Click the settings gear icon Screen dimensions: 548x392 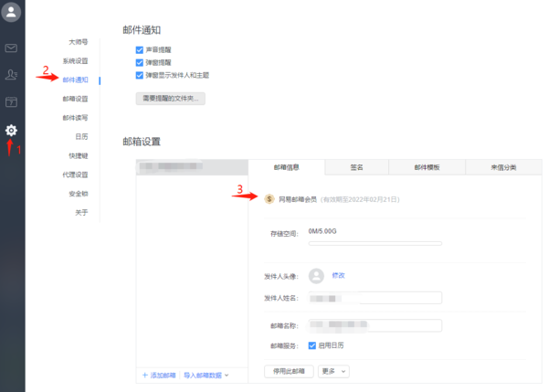tap(12, 131)
